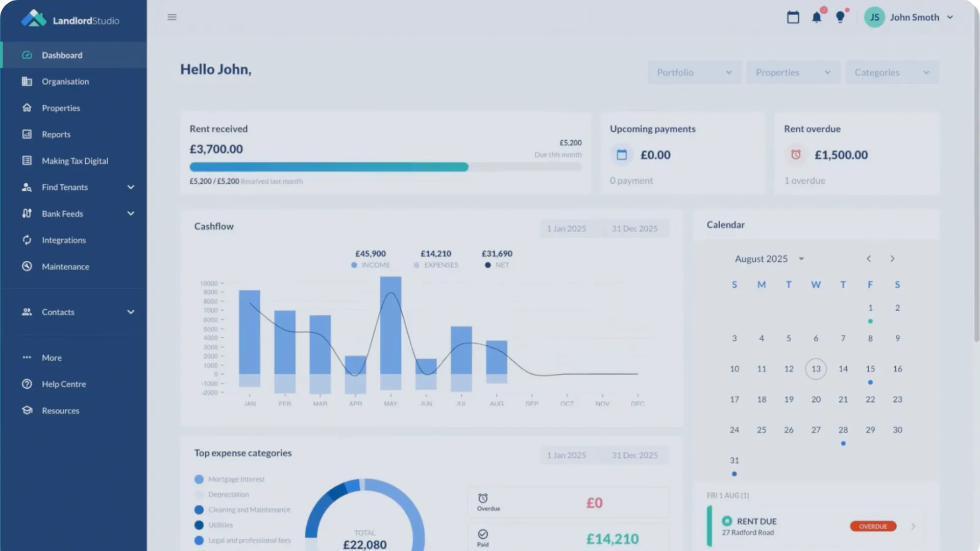980x551 pixels.
Task: Expand the Find Tenants submenu
Action: pyautogui.click(x=131, y=187)
